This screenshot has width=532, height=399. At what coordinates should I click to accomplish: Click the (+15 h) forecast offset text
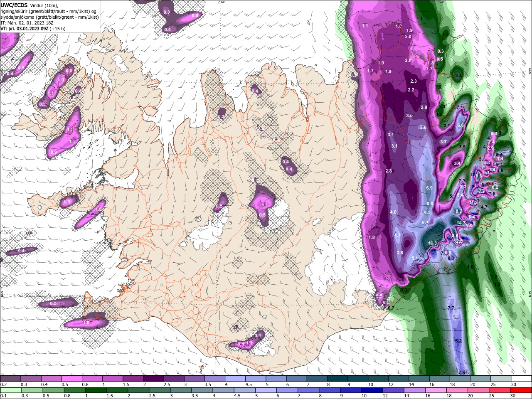point(57,29)
